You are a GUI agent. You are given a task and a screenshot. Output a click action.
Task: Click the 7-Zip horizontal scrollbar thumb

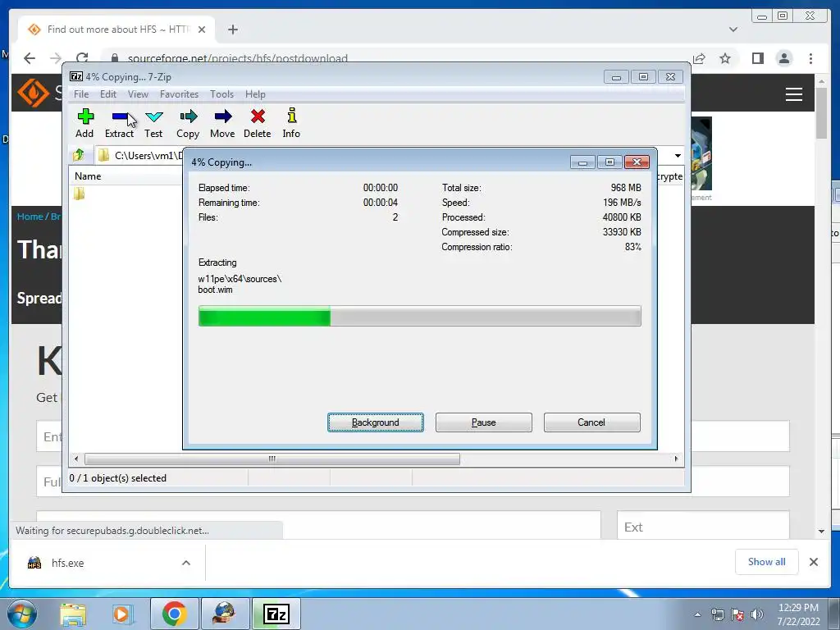pyautogui.click(x=272, y=459)
